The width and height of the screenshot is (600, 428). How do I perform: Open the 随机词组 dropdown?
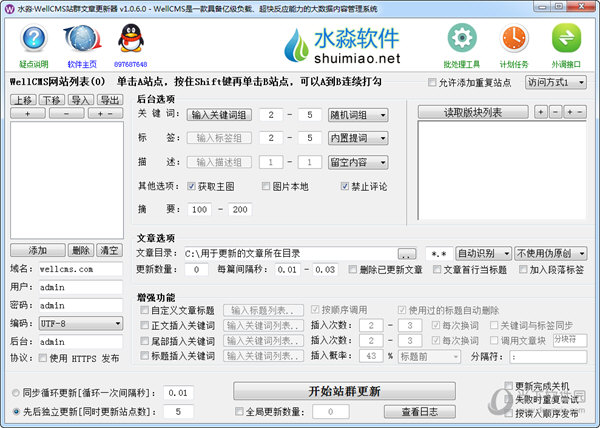click(x=358, y=115)
